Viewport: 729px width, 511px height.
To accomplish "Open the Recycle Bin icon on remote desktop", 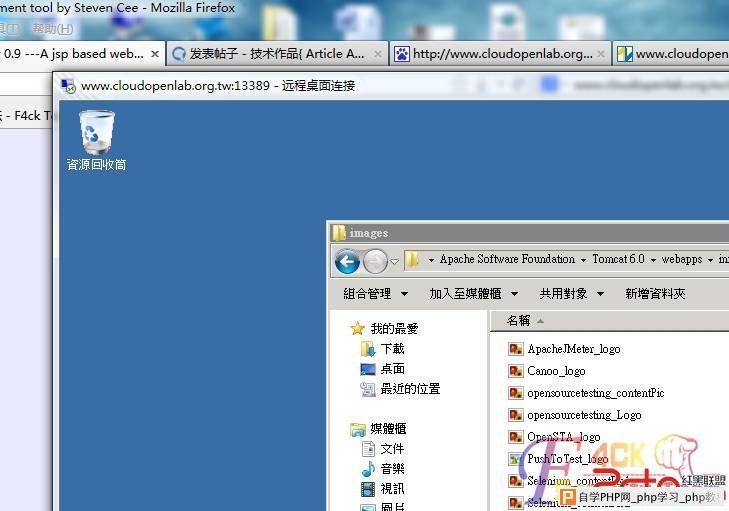I will 97,140.
